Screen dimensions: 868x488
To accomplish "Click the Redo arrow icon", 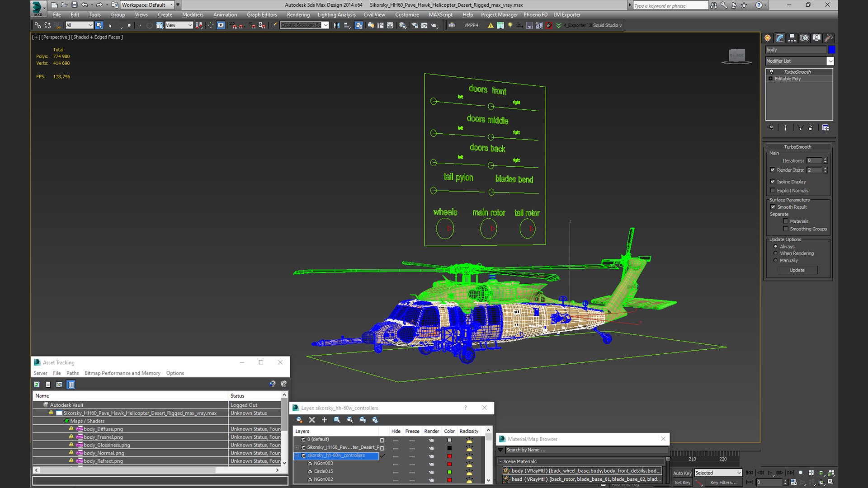I will click(99, 5).
